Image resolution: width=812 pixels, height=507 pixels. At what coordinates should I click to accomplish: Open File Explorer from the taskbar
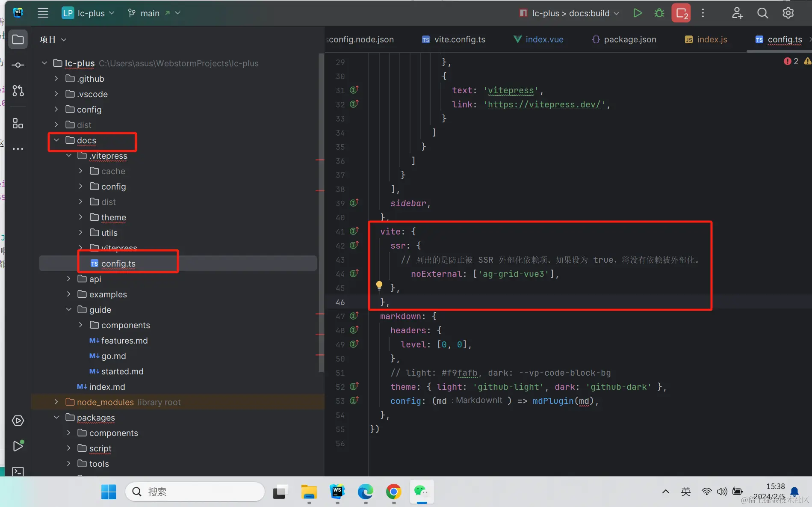[x=309, y=492]
